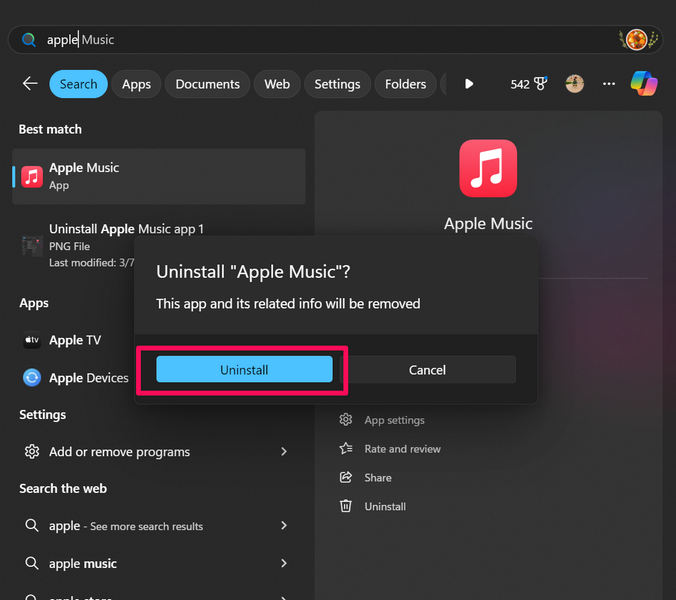Switch to the Documents filter tab
The height and width of the screenshot is (600, 676).
coord(207,84)
